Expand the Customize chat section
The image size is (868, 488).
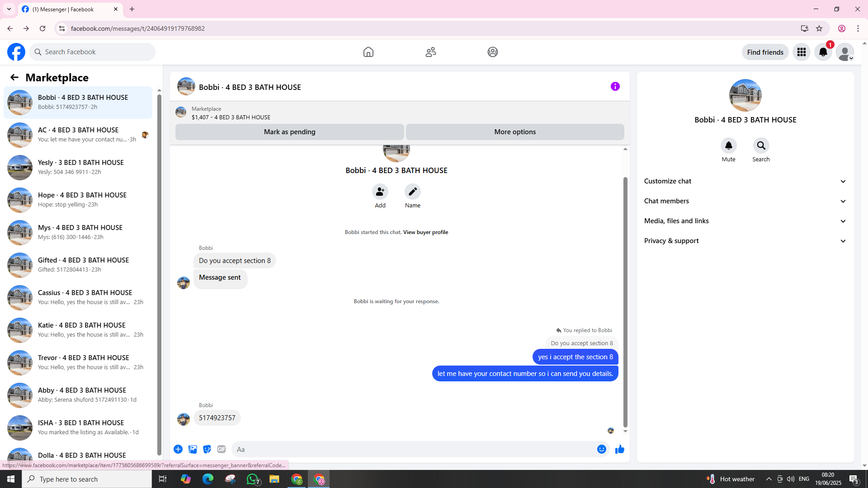(745, 181)
